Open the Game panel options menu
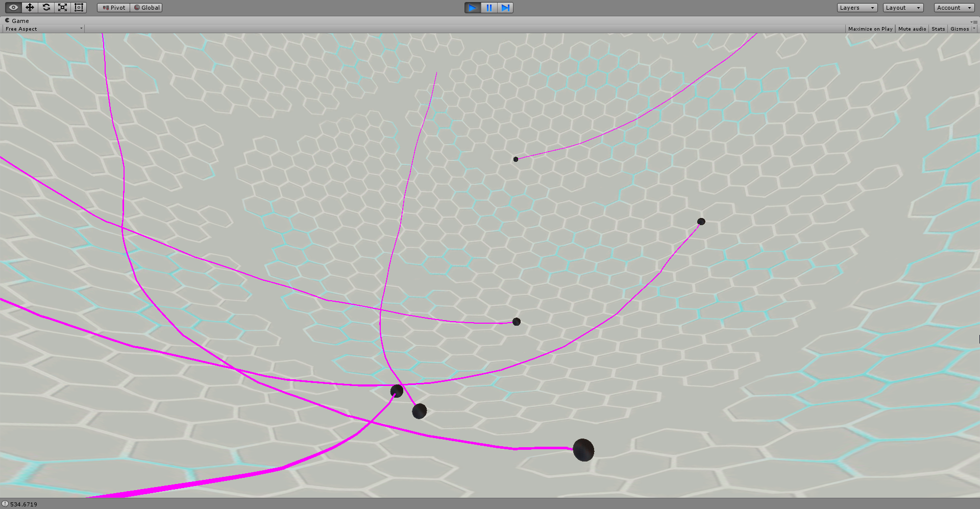Image resolution: width=980 pixels, height=509 pixels. [x=974, y=22]
